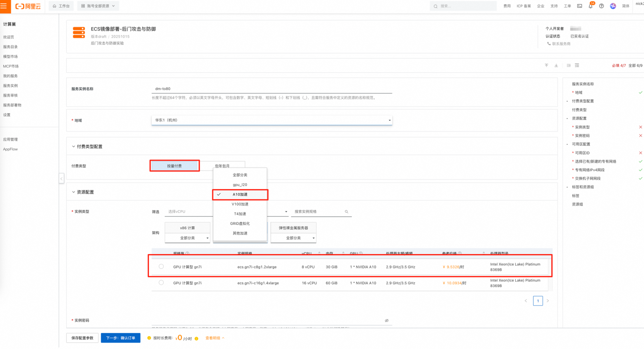Choose 按量付费 billing type

tap(175, 166)
